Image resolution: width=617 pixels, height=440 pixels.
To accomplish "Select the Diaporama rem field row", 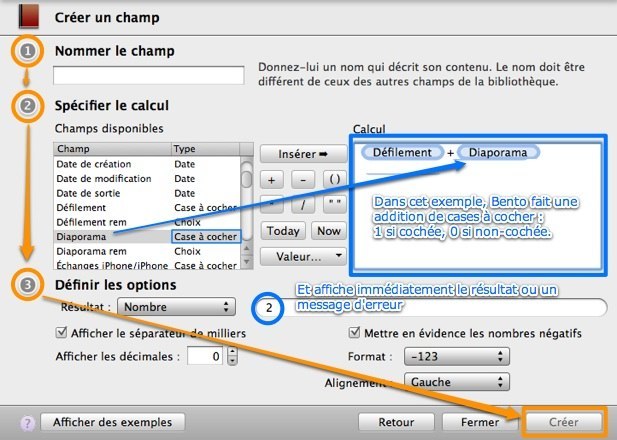I will [x=147, y=251].
